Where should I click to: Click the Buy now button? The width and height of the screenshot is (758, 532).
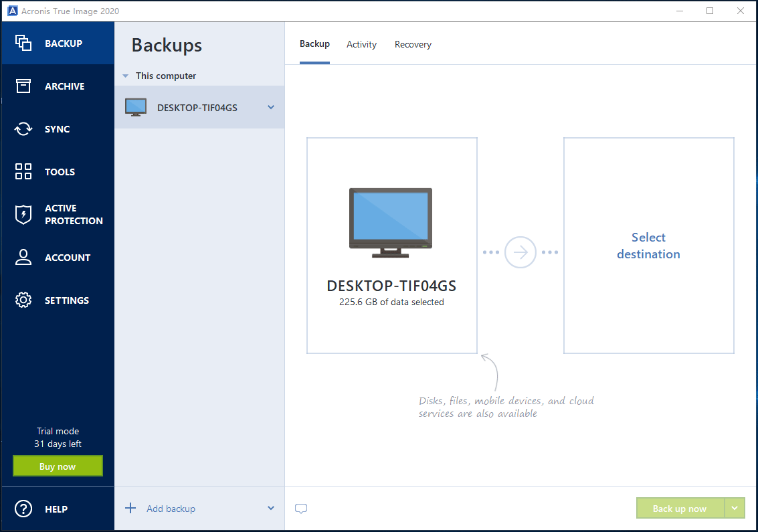point(58,466)
